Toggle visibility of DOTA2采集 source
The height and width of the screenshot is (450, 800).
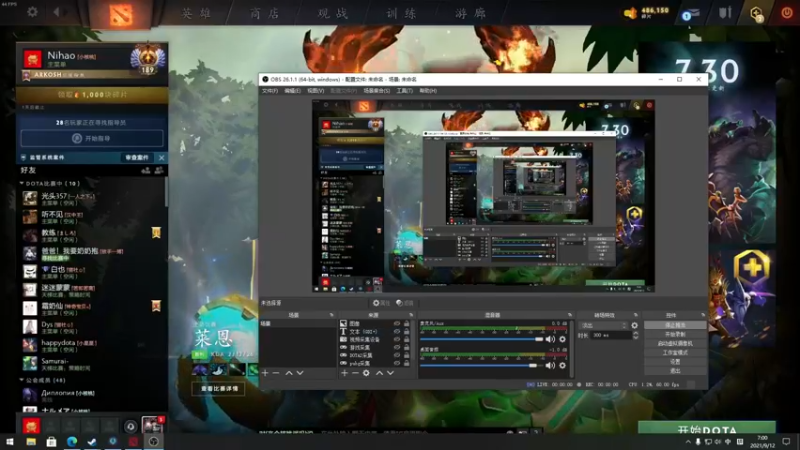pyautogui.click(x=396, y=355)
